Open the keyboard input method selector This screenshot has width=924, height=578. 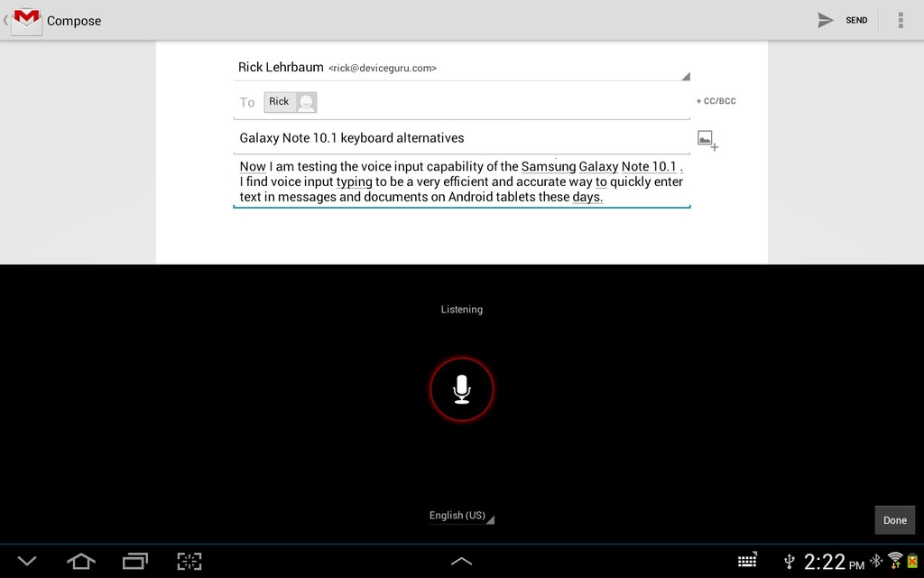coord(747,560)
